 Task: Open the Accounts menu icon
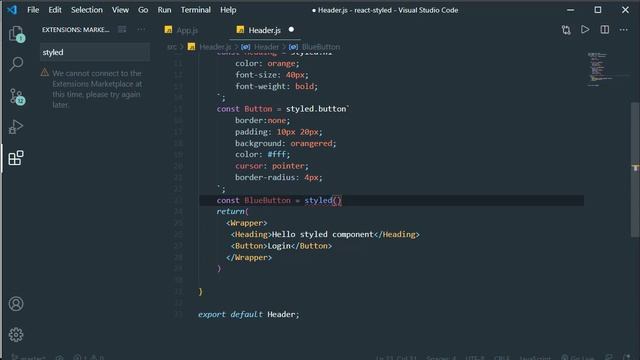point(16,304)
